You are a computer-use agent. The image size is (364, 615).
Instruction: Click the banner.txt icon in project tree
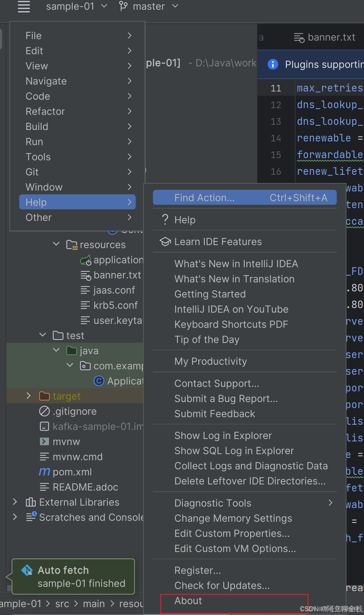coord(86,275)
